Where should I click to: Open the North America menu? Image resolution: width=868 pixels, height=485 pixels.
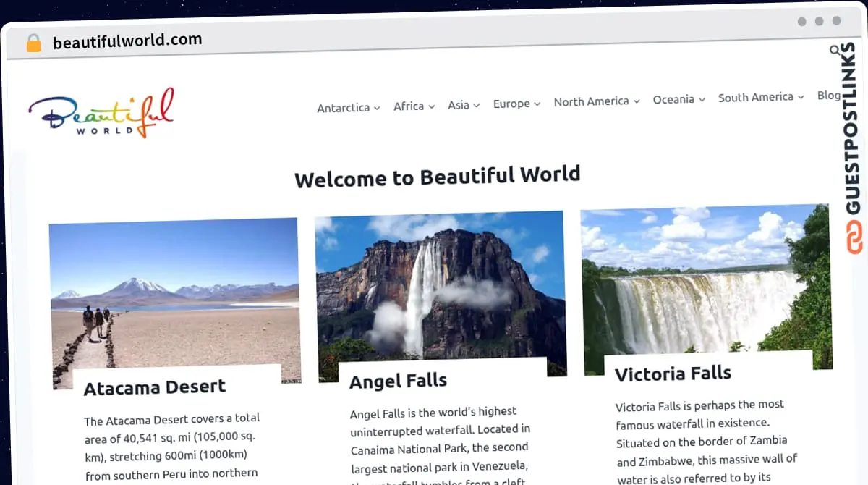click(x=597, y=101)
